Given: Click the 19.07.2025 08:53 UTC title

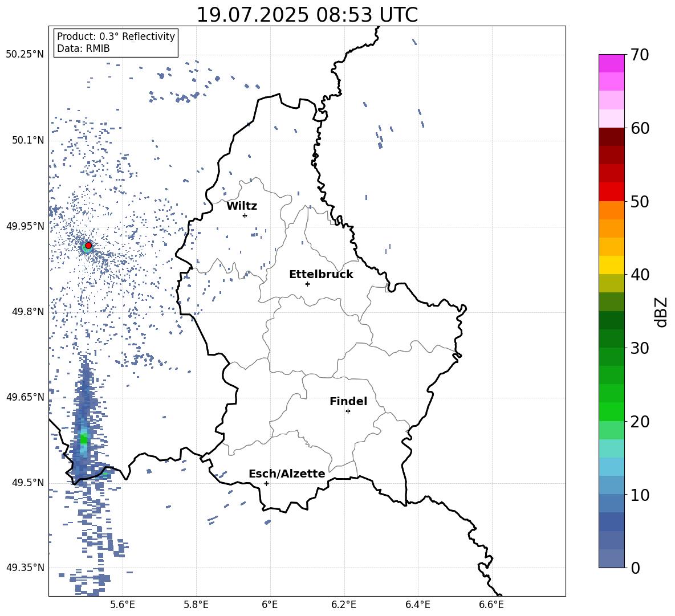Looking at the screenshot, I should [307, 15].
